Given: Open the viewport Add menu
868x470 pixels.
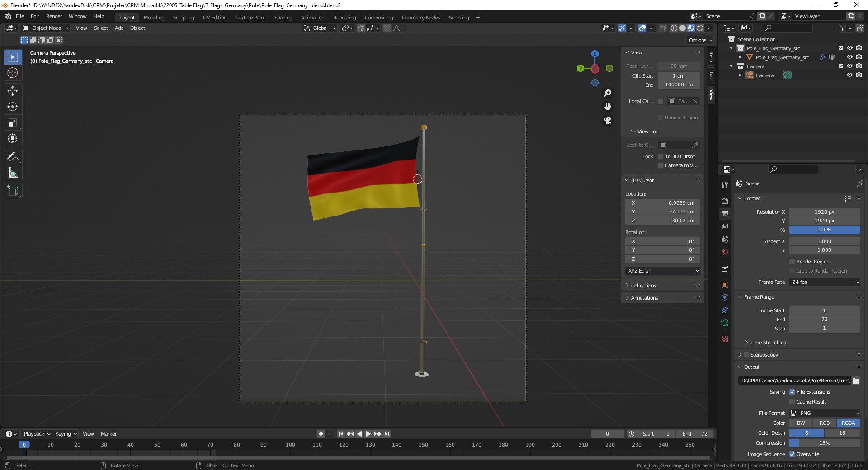Looking at the screenshot, I should tap(119, 28).
